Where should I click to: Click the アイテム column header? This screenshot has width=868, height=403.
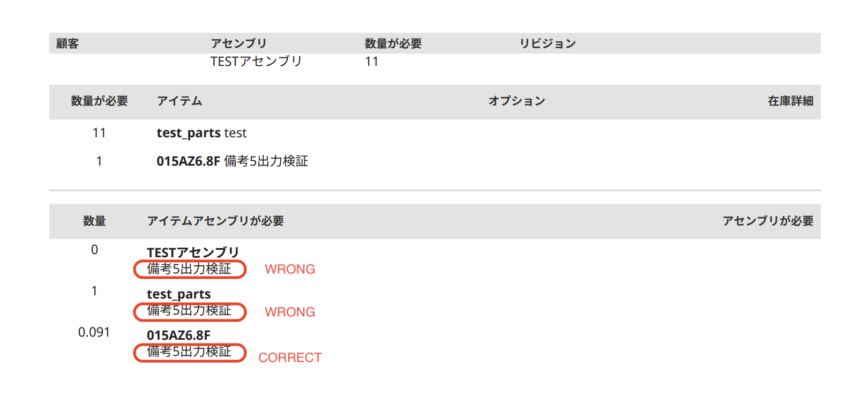(179, 101)
